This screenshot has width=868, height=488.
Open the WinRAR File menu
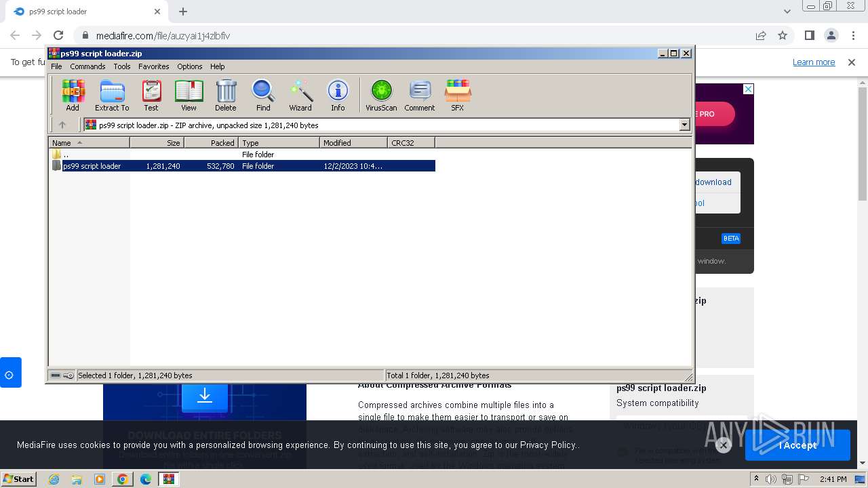56,66
